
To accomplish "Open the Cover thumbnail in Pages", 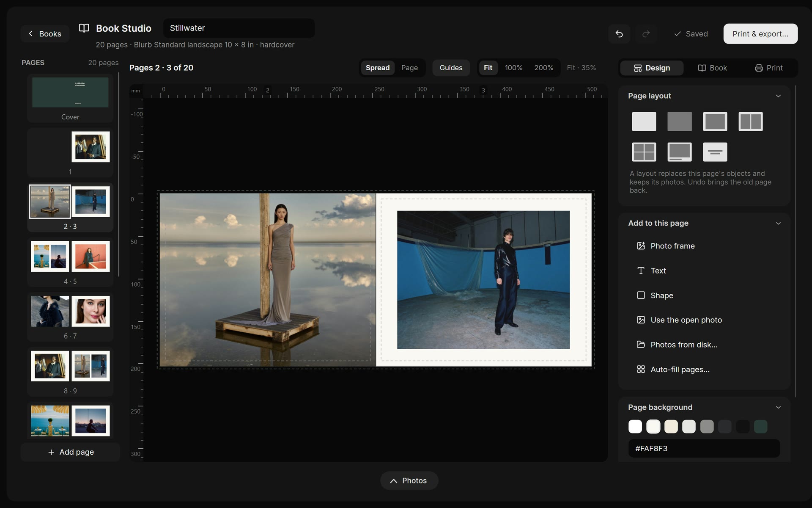I will coord(70,98).
